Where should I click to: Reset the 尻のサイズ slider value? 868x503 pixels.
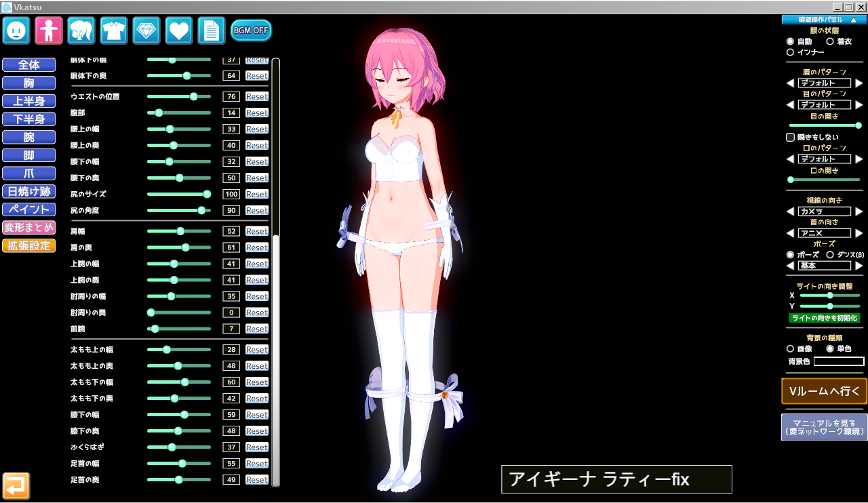click(x=257, y=194)
